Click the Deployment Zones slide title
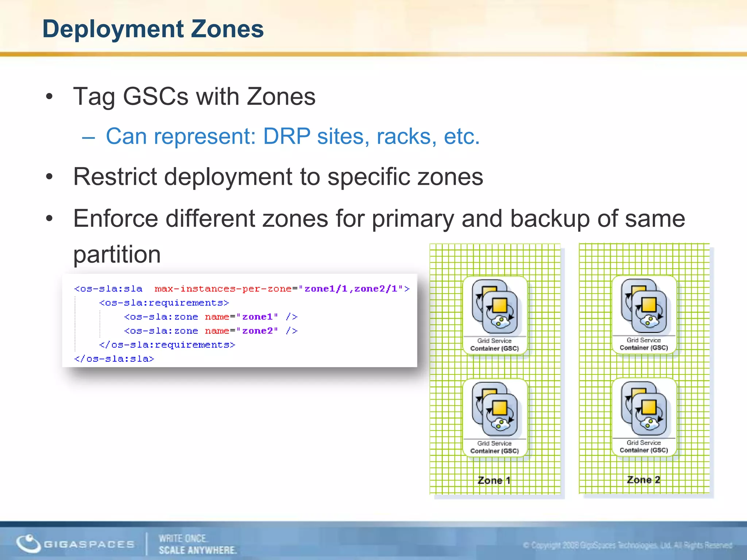 153,29
